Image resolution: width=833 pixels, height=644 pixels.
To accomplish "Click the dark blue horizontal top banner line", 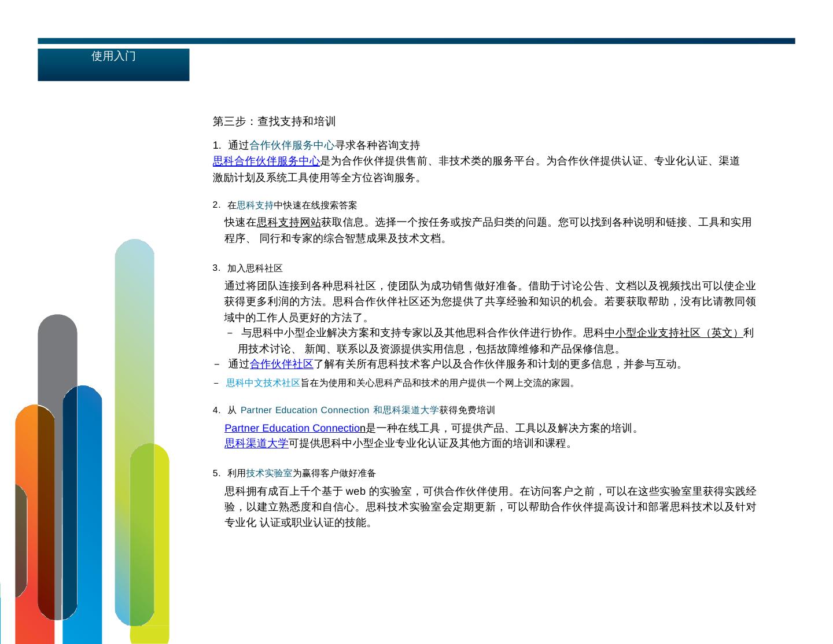I will pyautogui.click(x=417, y=41).
